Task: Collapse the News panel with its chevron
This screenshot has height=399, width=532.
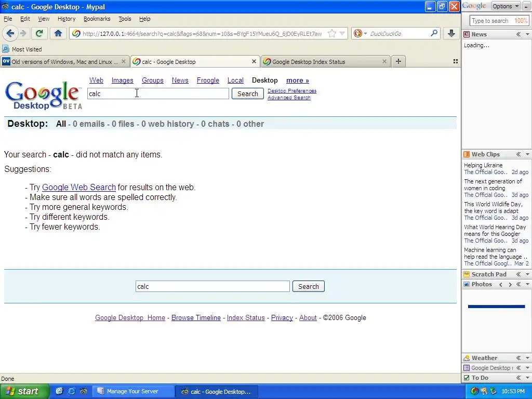Action: point(518,34)
